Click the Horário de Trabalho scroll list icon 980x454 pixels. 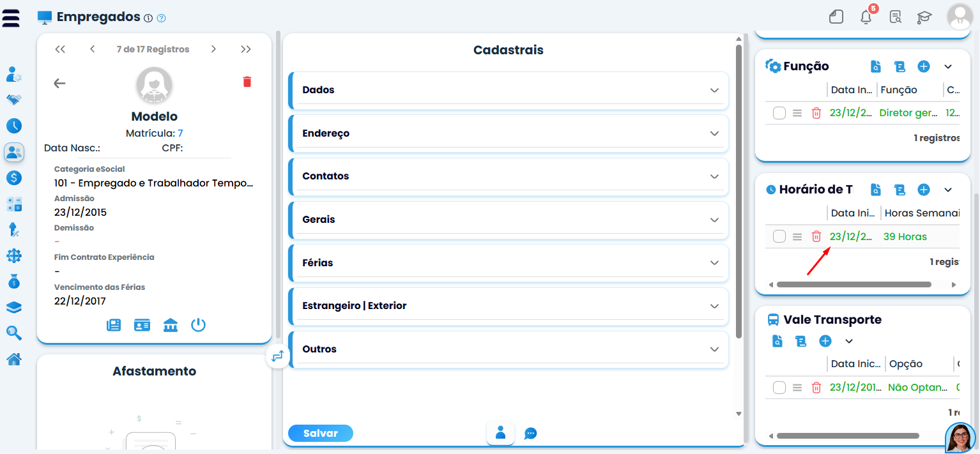pyautogui.click(x=900, y=190)
